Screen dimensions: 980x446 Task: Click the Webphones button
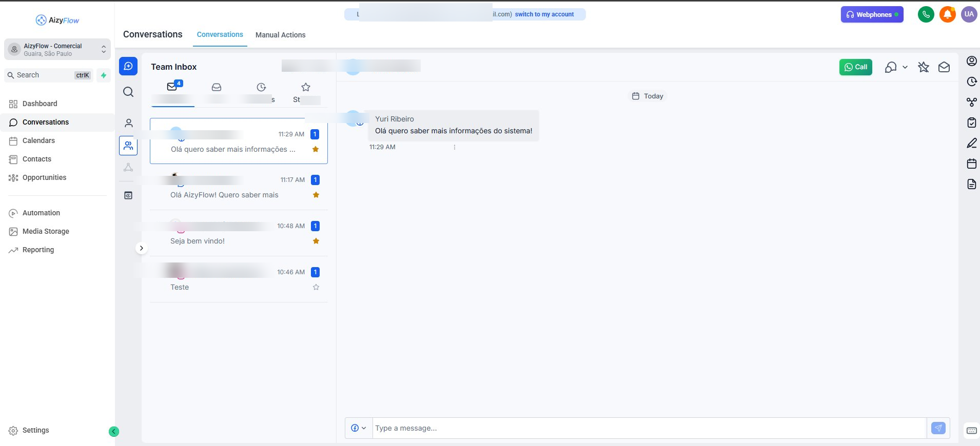click(x=871, y=14)
